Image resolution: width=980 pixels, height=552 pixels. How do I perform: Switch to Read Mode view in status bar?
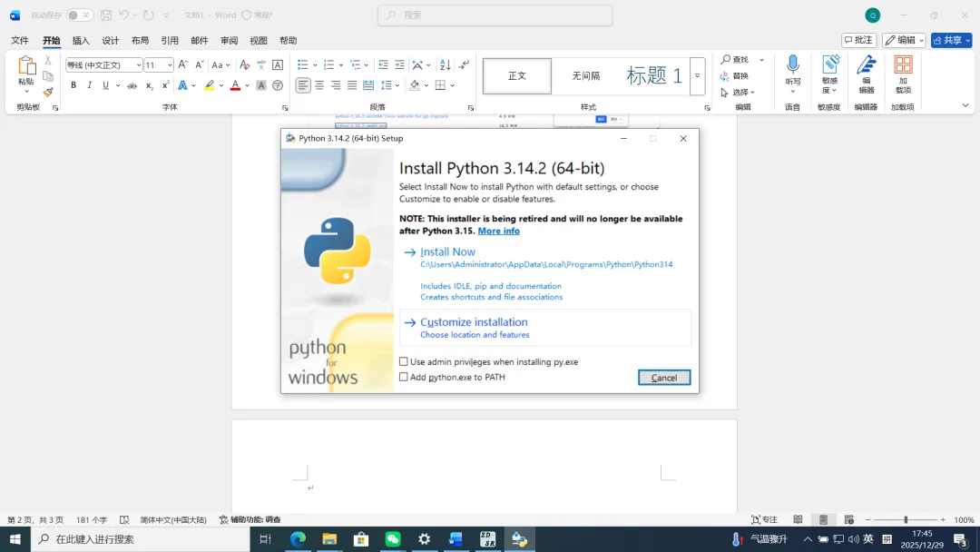pos(798,519)
